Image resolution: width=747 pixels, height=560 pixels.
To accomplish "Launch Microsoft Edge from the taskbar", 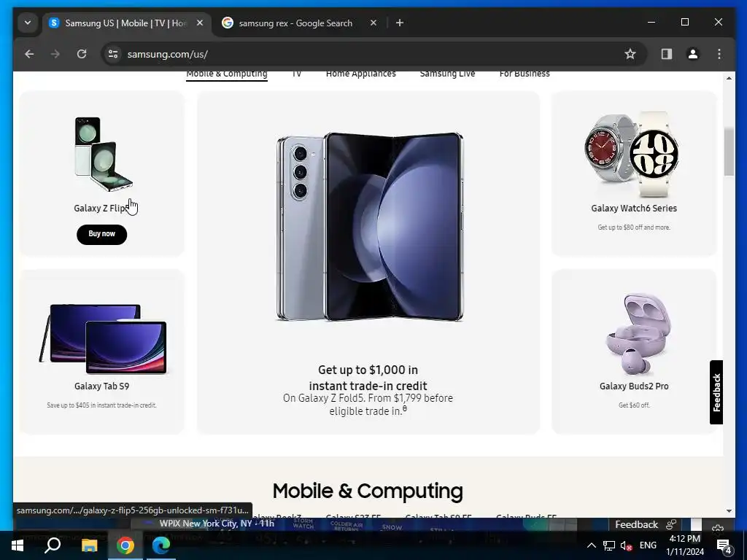I will click(x=161, y=545).
